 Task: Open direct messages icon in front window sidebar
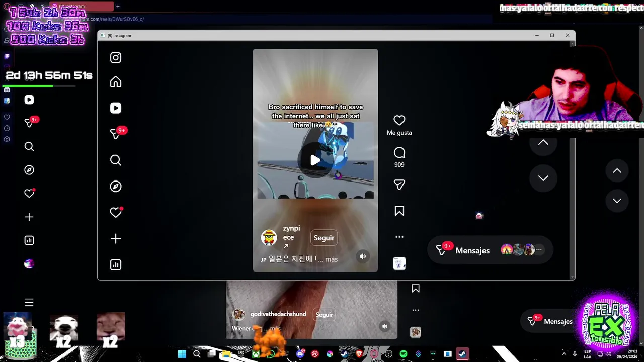pos(116,134)
